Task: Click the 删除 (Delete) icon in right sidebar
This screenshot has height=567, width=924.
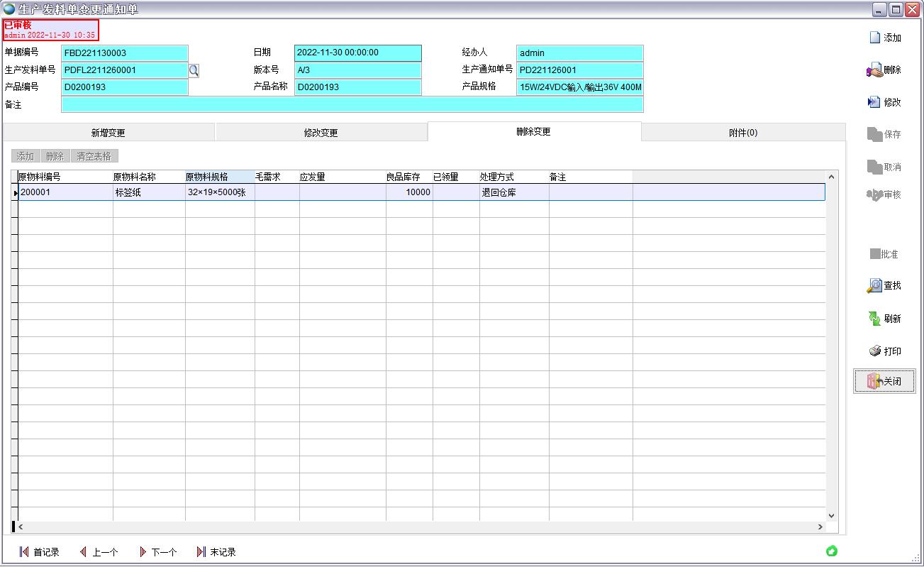Action: tap(874, 70)
